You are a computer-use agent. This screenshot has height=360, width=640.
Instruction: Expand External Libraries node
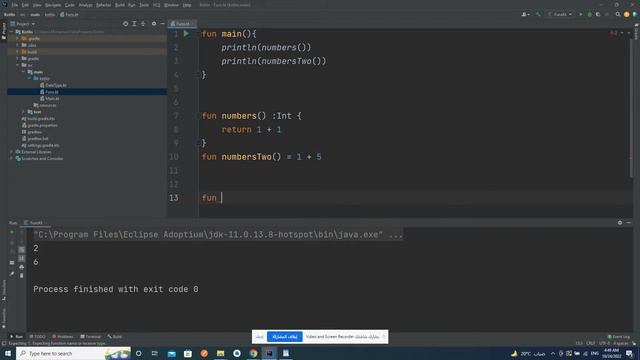[x=11, y=152]
